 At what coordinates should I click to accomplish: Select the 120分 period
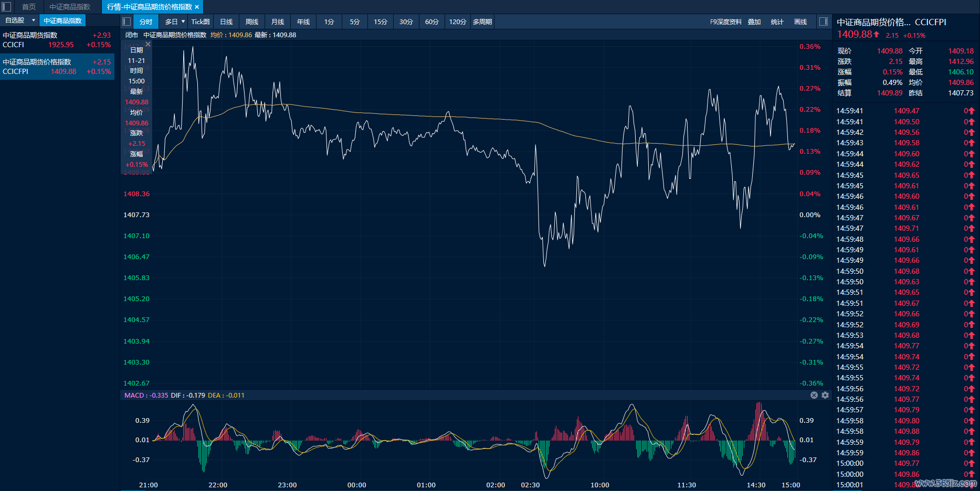point(458,22)
